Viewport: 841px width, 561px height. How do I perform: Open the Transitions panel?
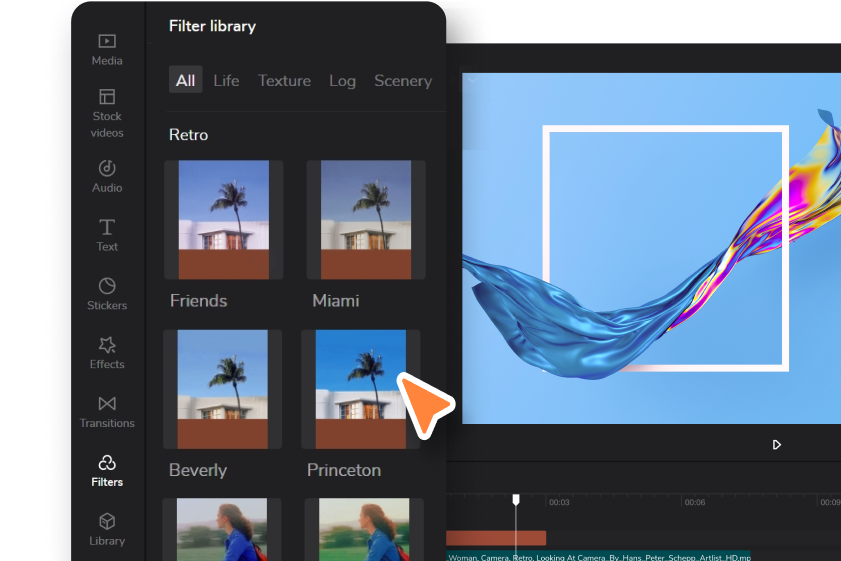click(107, 411)
